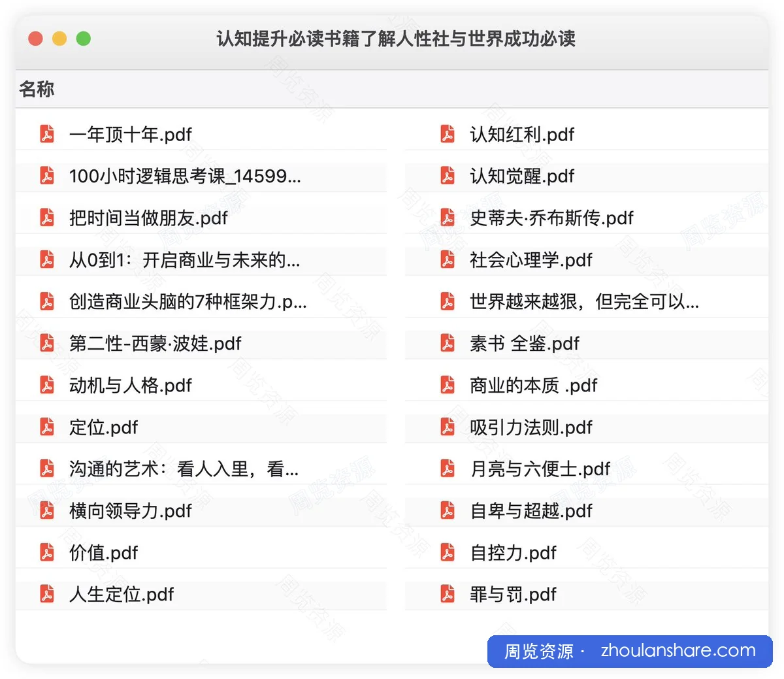Click PDF icon of 创造商业头脑的7种框架力

click(47, 301)
